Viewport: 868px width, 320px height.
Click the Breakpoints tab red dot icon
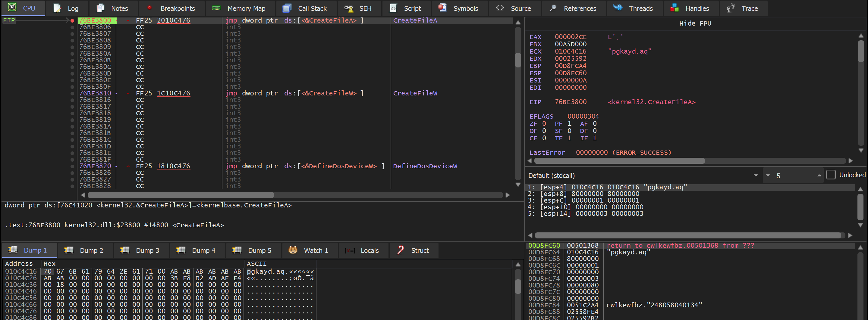coord(149,8)
